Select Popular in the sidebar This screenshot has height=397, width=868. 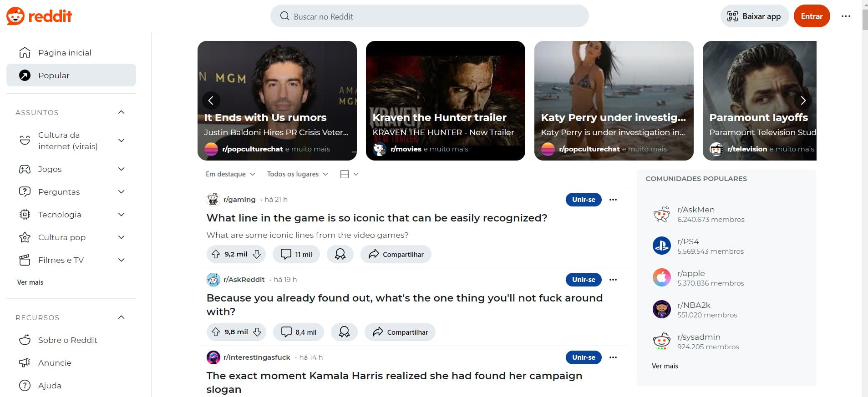pyautogui.click(x=71, y=75)
